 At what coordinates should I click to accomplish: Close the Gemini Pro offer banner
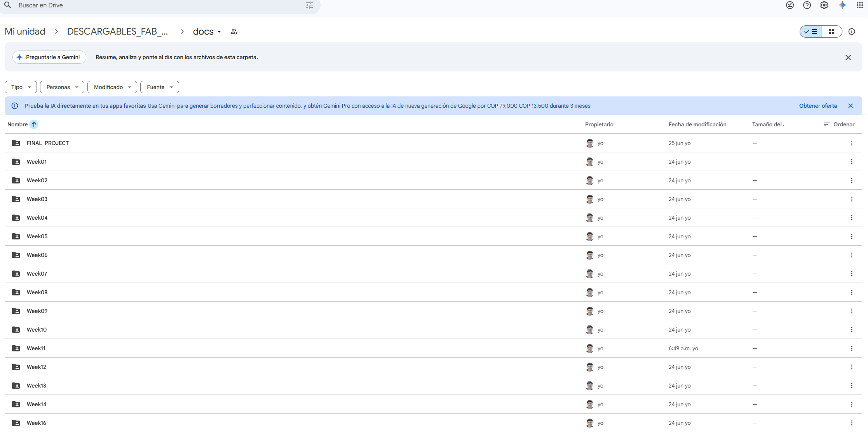851,106
